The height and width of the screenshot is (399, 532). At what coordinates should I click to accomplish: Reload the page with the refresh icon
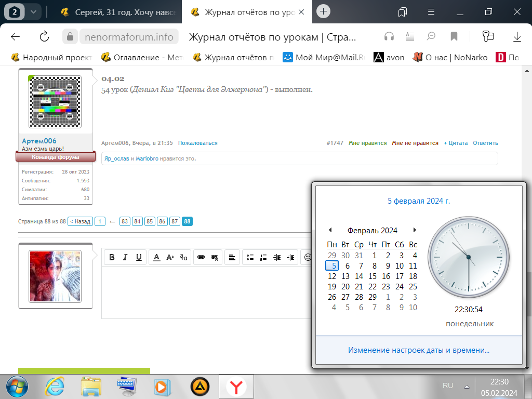(44, 36)
